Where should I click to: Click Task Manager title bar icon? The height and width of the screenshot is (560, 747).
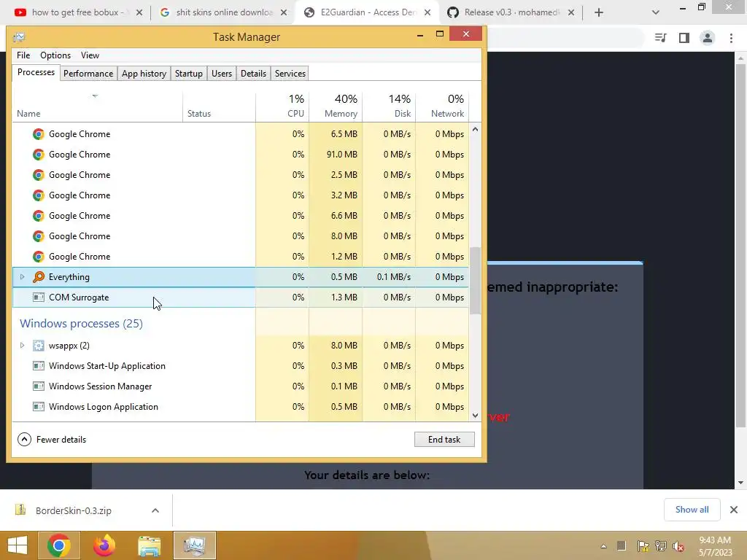pyautogui.click(x=19, y=37)
